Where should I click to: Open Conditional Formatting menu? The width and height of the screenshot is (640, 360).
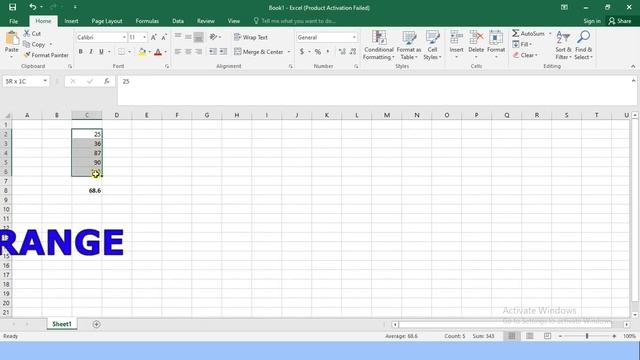pos(379,45)
